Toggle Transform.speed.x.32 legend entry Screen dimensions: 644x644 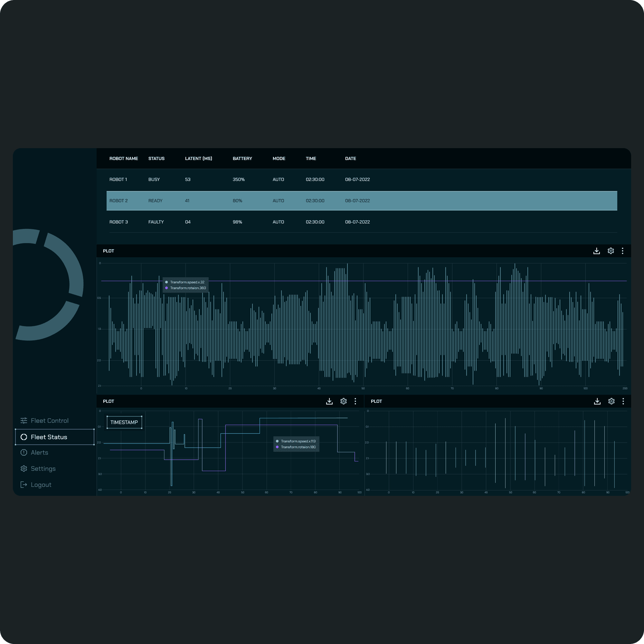pyautogui.click(x=187, y=282)
